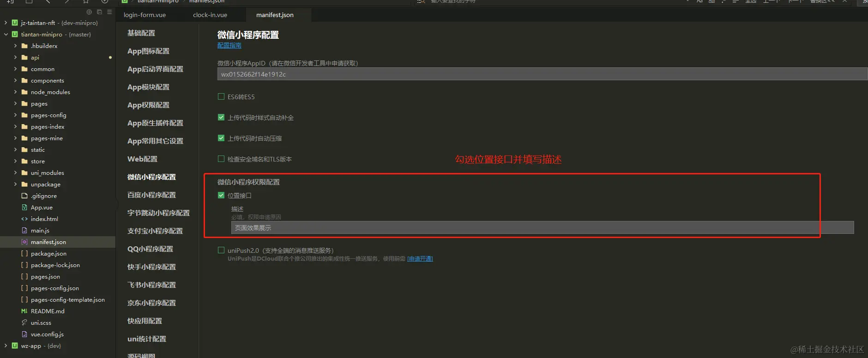
Task: Collapse the tiantan-minipro project arrow
Action: [x=6, y=34]
